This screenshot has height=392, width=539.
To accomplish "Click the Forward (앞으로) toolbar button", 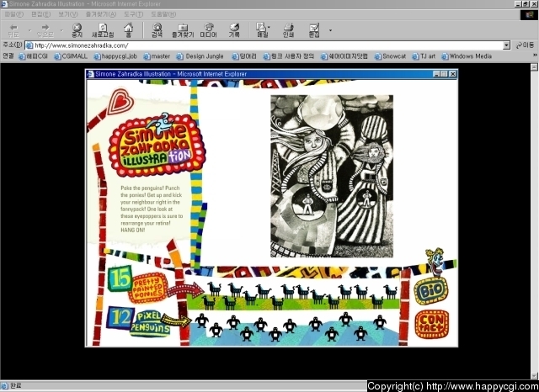I will coord(45,30).
